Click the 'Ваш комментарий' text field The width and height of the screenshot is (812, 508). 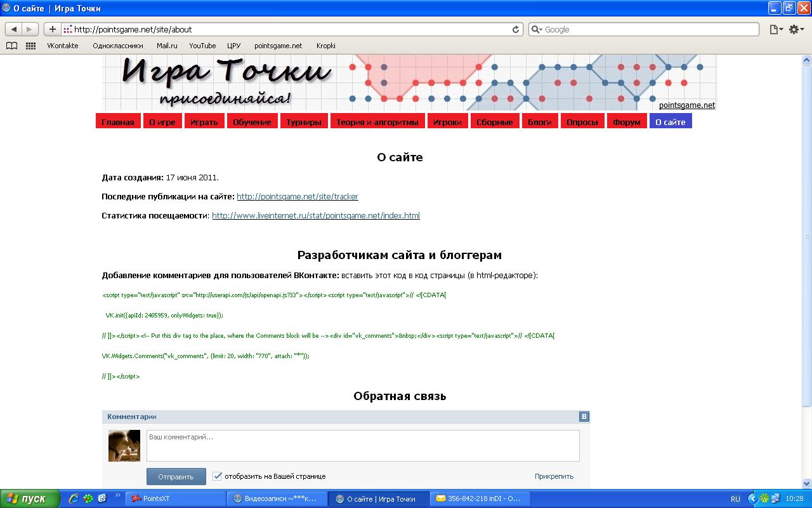pyautogui.click(x=363, y=446)
